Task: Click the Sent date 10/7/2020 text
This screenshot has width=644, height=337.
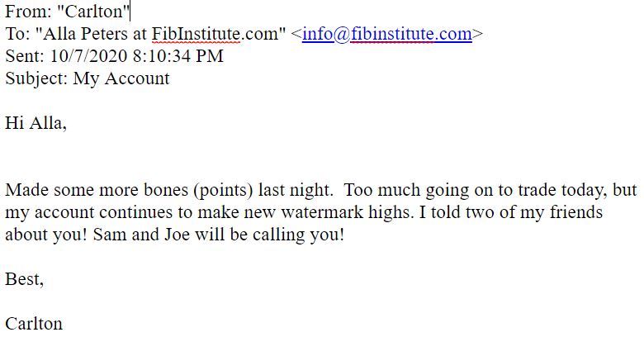Action: tap(88, 56)
